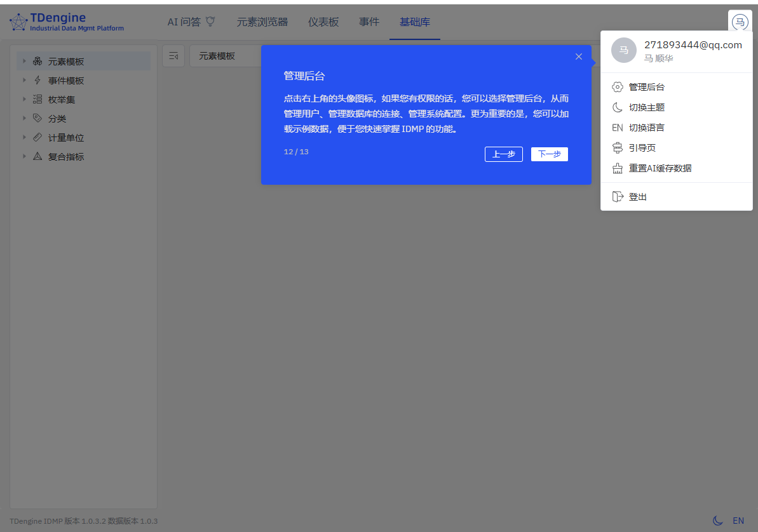
Task: Click the 下一步 button
Action: click(x=549, y=154)
